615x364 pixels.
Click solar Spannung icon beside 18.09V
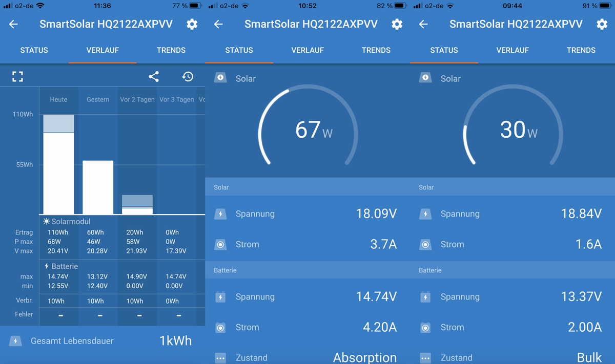220,214
